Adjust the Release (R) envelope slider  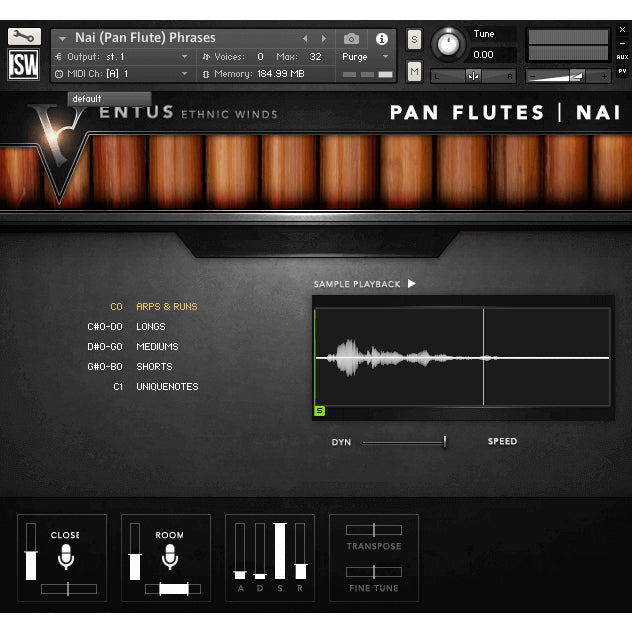[300, 551]
